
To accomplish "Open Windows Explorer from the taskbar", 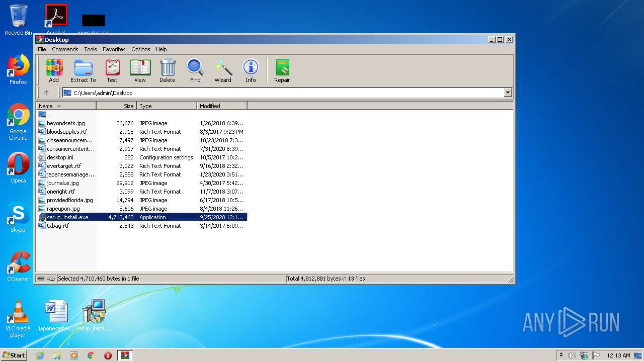I will pos(57,355).
